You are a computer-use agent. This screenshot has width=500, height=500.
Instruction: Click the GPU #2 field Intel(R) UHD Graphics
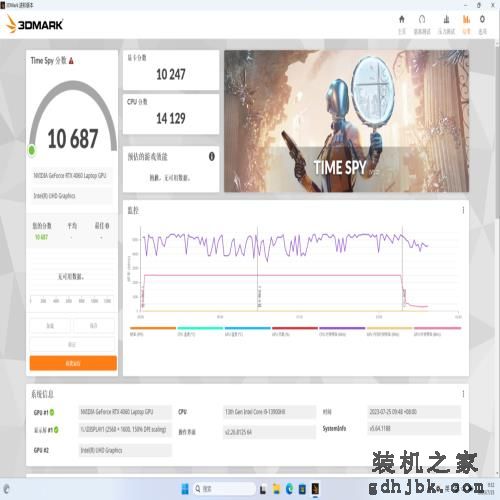pyautogui.click(x=125, y=450)
